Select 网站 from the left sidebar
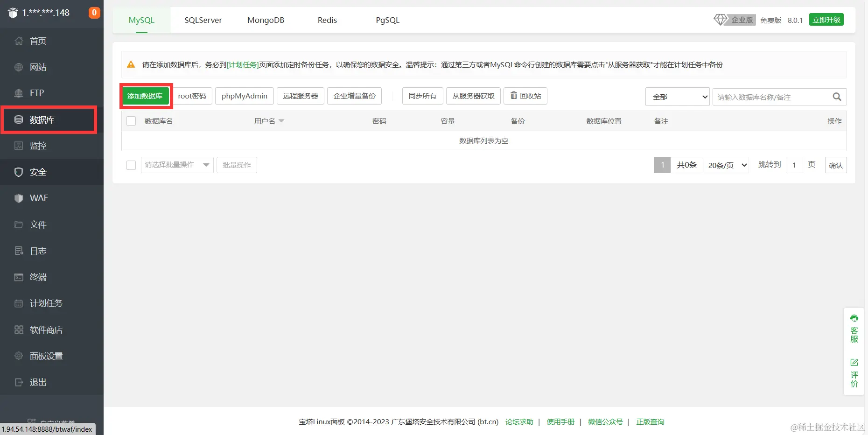Screen dimensions: 868x435 tap(37, 67)
